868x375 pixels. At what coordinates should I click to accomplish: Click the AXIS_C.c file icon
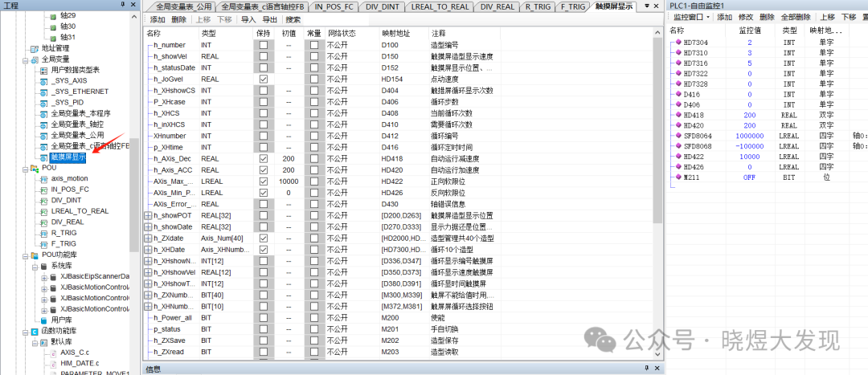tap(53, 353)
